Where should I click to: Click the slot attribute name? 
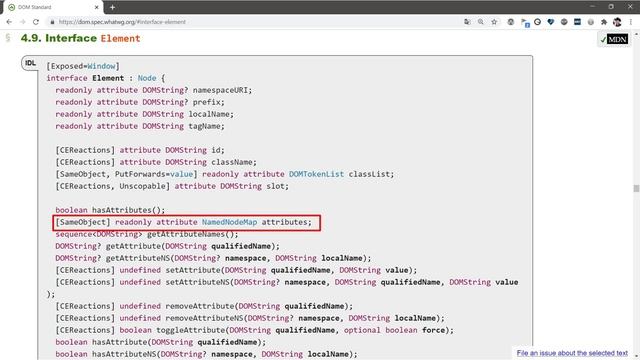point(276,186)
